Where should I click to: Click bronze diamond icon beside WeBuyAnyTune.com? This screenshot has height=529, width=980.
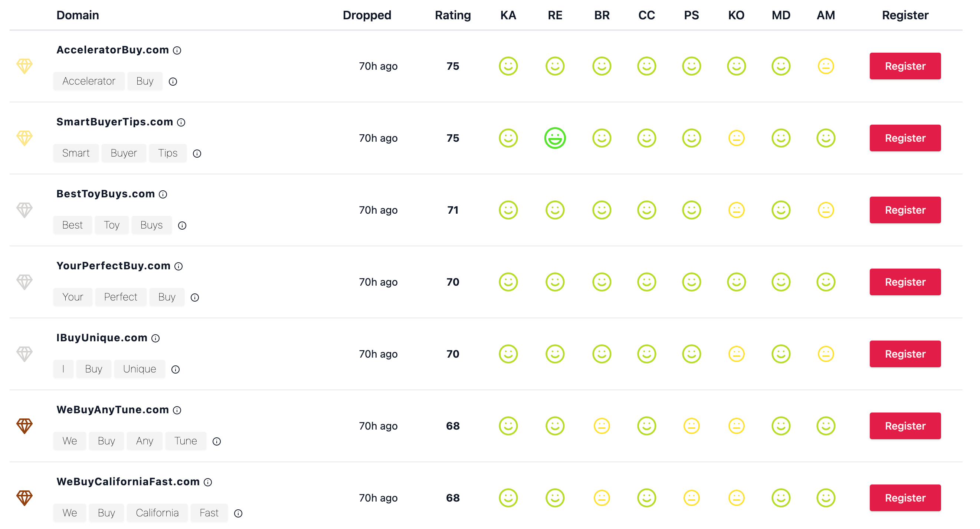[x=24, y=426]
